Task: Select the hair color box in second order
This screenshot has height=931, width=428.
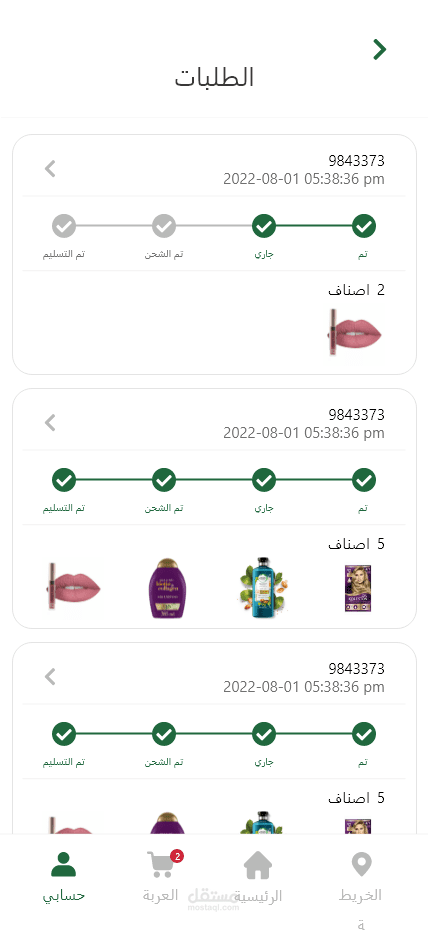Action: pos(358,588)
